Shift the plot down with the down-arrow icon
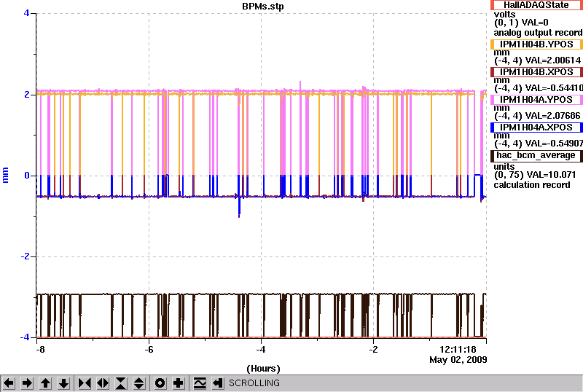 pos(64,383)
